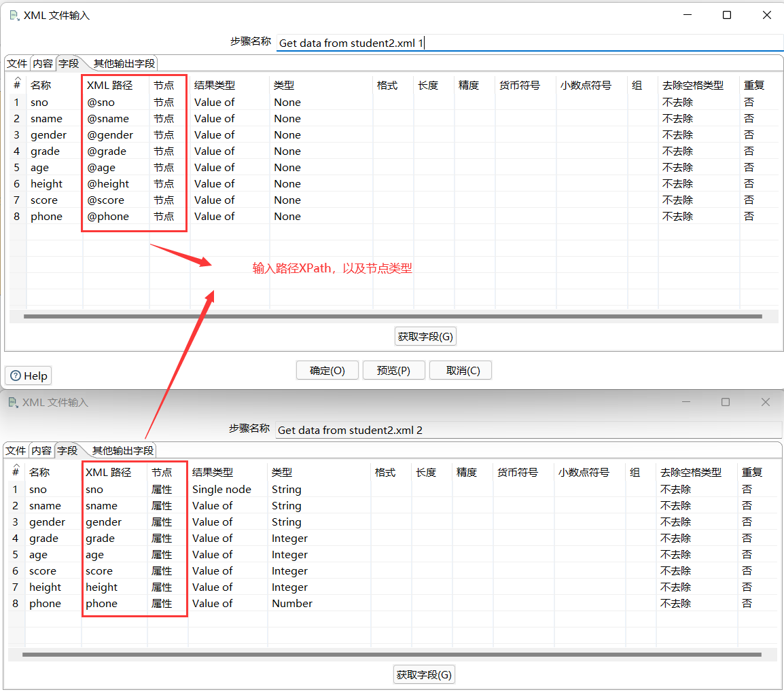Open the 文件 tab in the bottom window
Viewport: 784px width, 692px height.
[16, 450]
